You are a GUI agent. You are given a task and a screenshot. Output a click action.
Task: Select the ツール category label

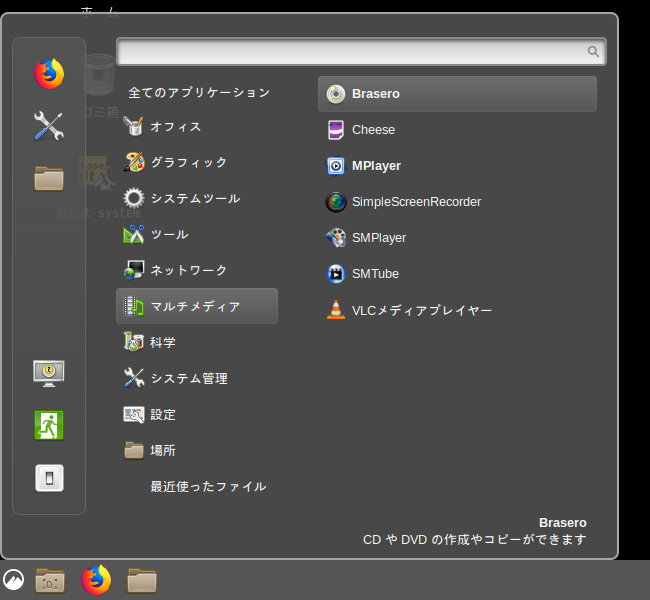pos(170,234)
